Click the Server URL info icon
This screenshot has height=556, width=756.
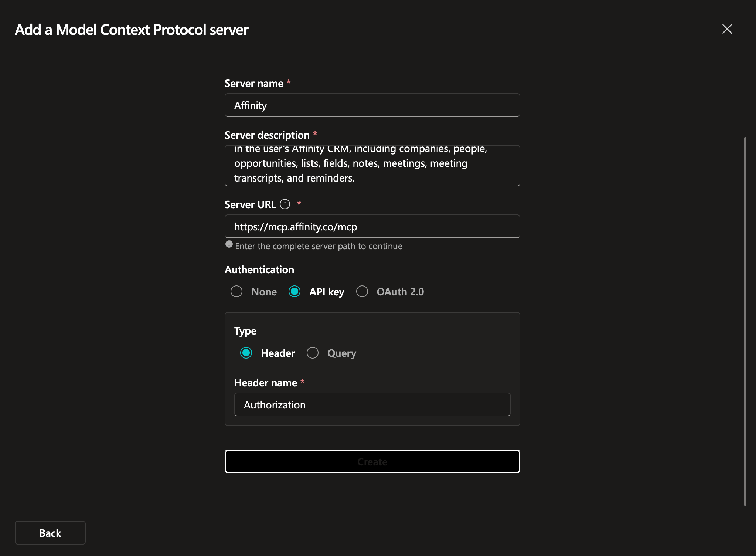(285, 204)
